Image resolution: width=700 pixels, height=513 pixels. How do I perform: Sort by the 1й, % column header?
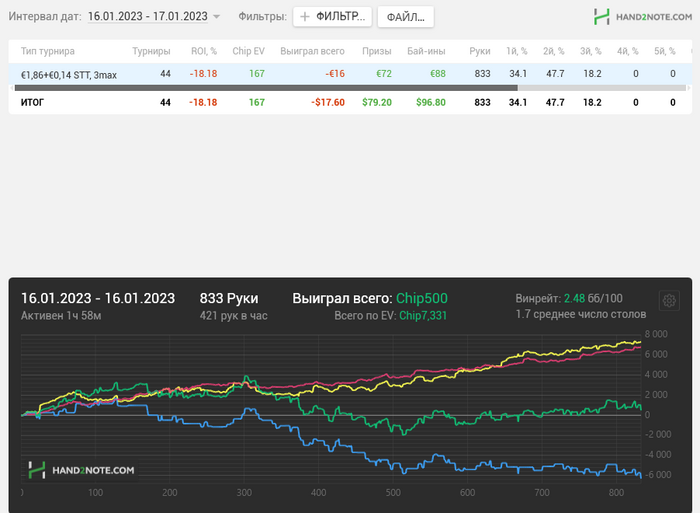[517, 51]
